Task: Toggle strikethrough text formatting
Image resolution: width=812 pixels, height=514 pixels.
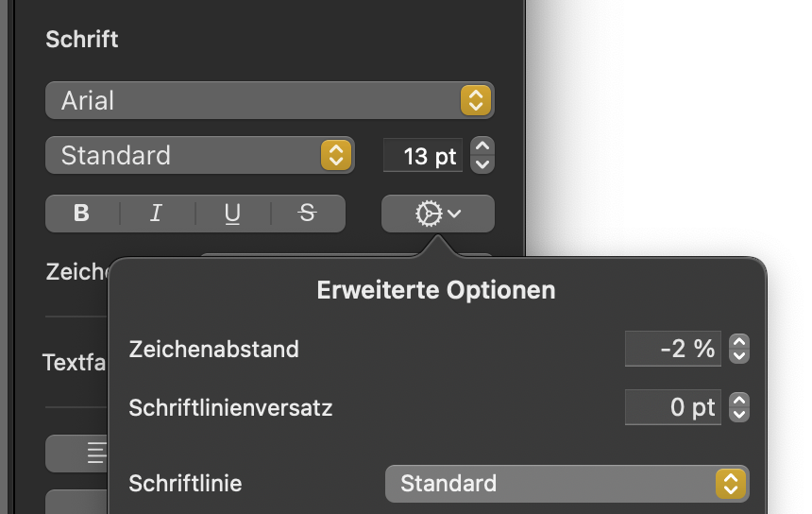Action: 307,214
